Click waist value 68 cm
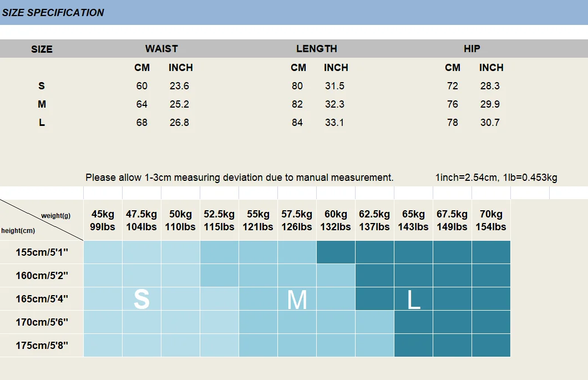Screen dimensions: 588x380 (x=142, y=123)
